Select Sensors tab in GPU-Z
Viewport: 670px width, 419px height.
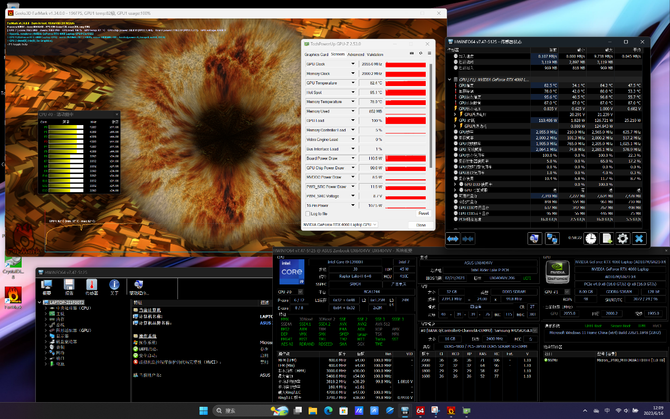click(338, 55)
